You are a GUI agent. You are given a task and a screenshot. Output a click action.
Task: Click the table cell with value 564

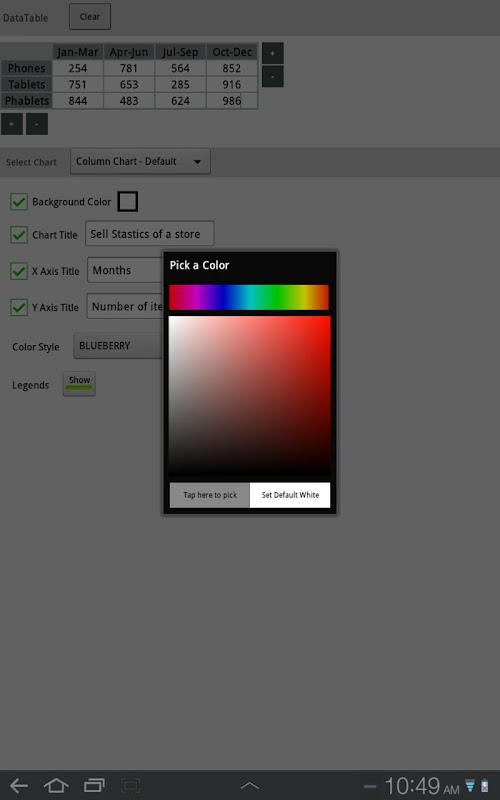pyautogui.click(x=180, y=68)
